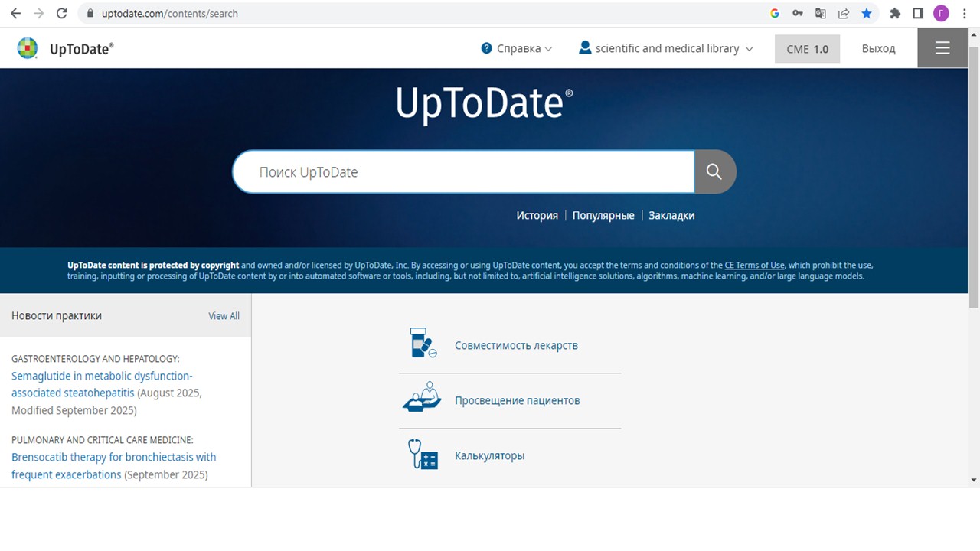
Task: Reload the page with the refresh icon
Action: coord(62,13)
